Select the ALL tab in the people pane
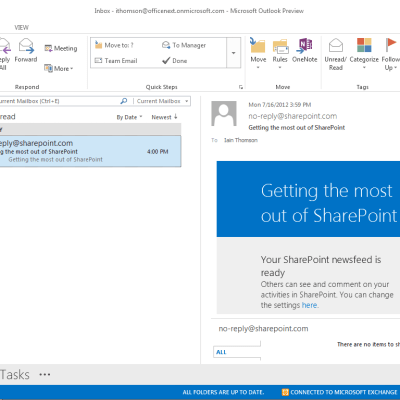400x400 pixels. pos(221,352)
